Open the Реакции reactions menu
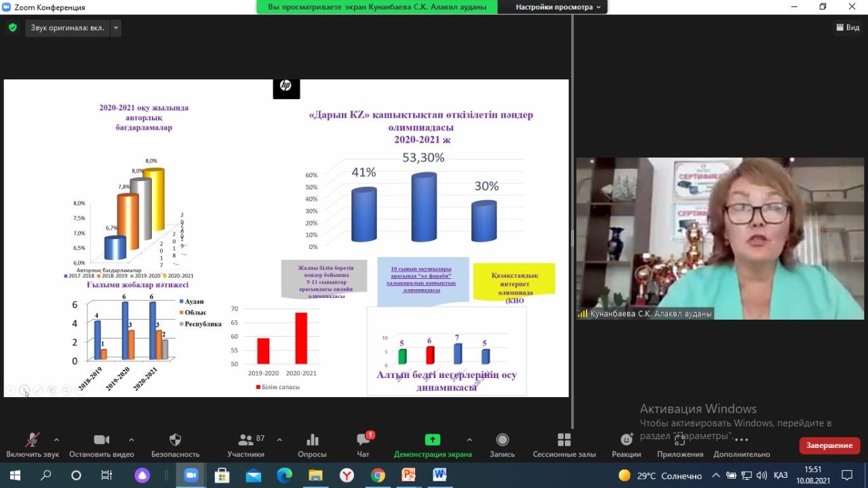 pos(627,445)
